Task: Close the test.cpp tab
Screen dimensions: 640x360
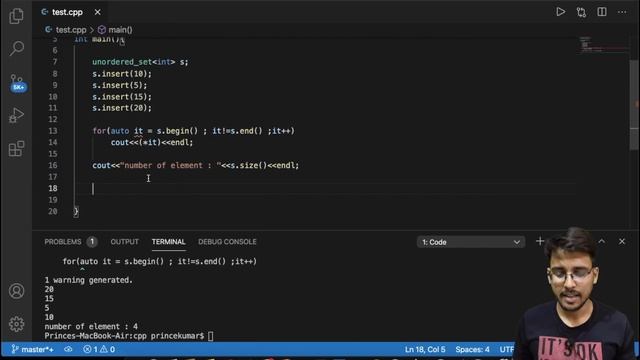Action: click(x=98, y=12)
